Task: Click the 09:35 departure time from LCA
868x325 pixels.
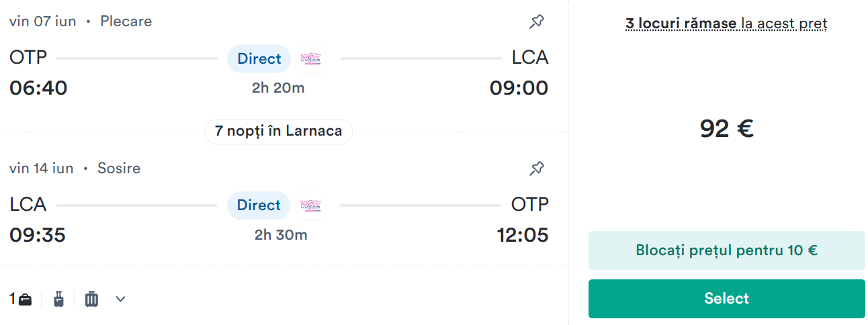Action: point(38,235)
